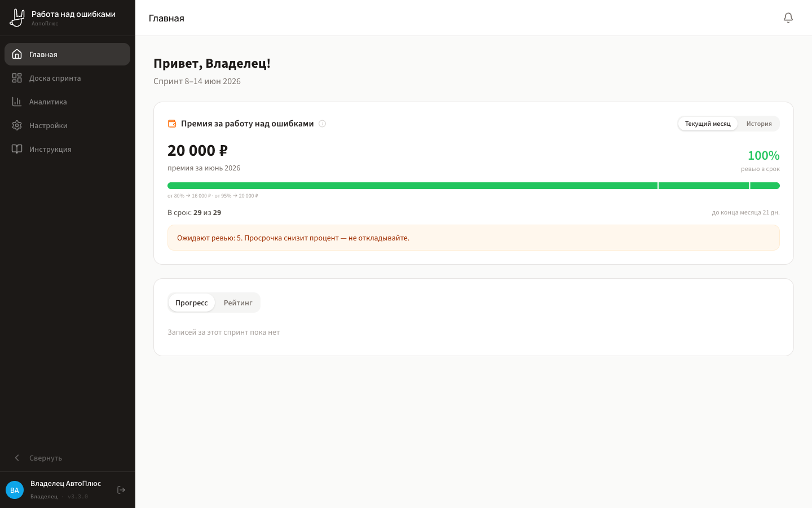Click the book icon next to Инструкция
This screenshot has height=508, width=812.
[17, 149]
